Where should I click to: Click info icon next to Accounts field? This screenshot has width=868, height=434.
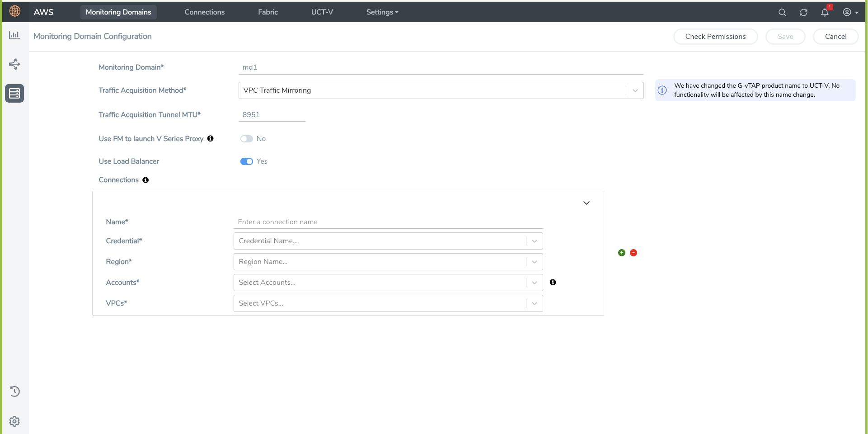553,282
